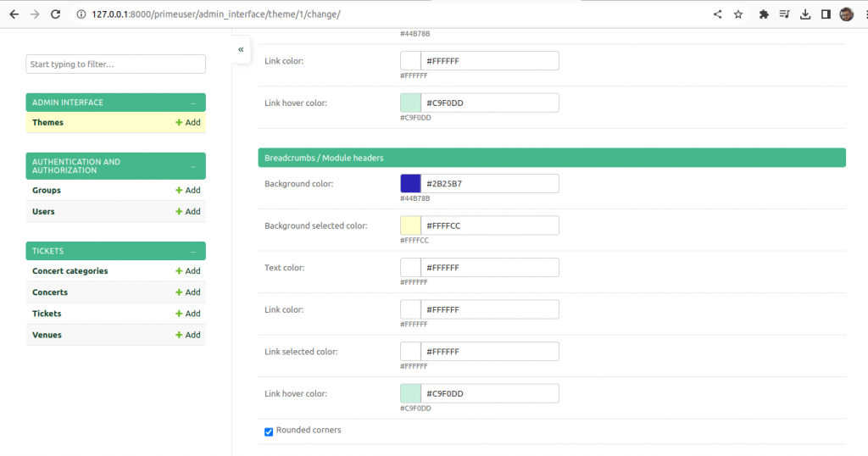Bookmark this page with the star icon

(x=738, y=14)
